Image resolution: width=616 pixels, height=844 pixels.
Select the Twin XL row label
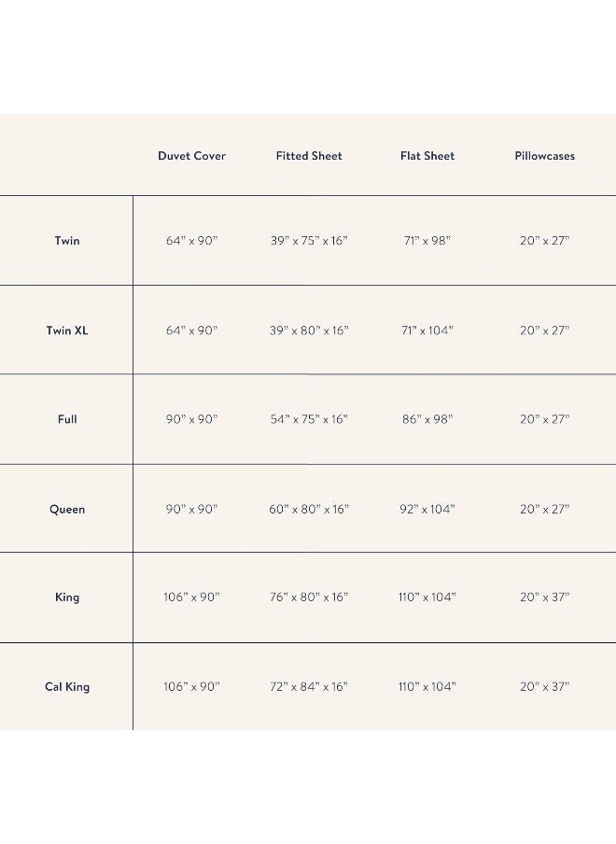pos(67,331)
